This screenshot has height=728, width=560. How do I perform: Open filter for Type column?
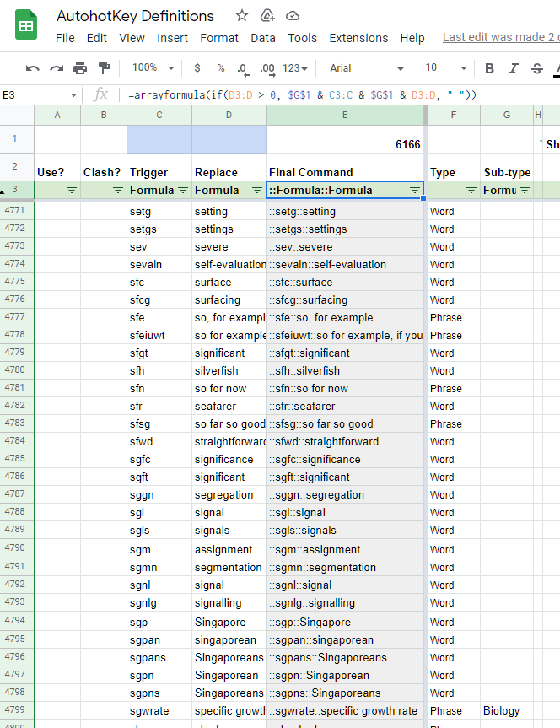coord(471,190)
